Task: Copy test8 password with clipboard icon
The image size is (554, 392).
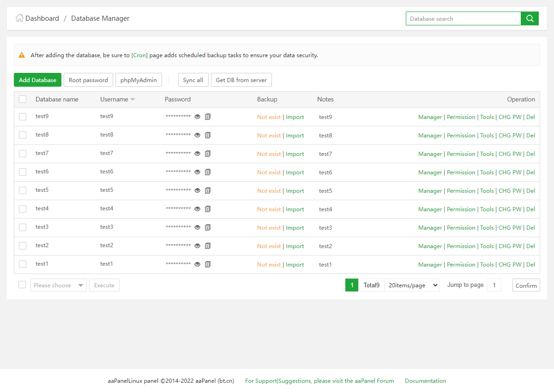Action: [208, 135]
